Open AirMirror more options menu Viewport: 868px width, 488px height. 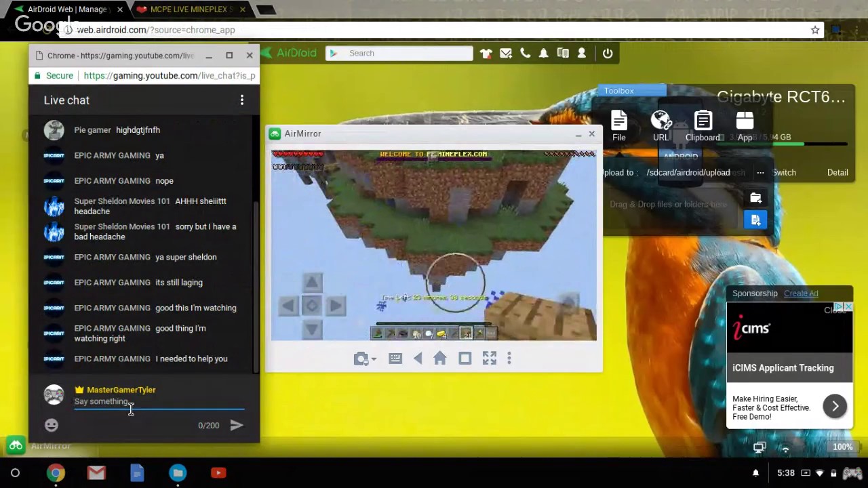pyautogui.click(x=509, y=359)
